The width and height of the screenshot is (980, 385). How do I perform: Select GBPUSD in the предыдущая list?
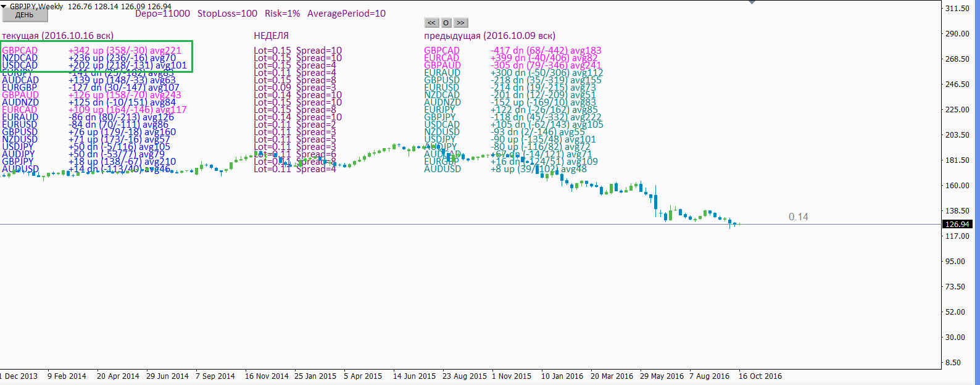[x=442, y=80]
